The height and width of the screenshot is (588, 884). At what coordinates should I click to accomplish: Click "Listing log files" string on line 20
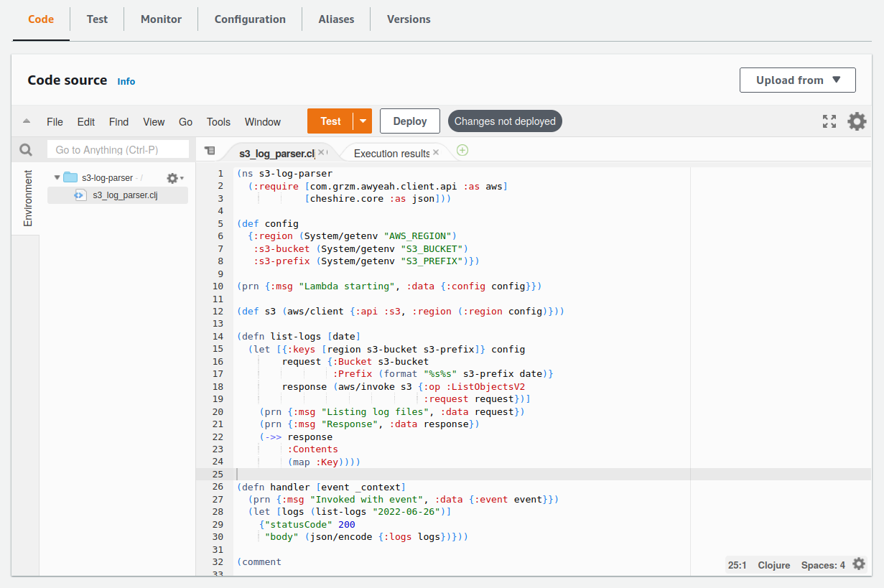pos(376,411)
